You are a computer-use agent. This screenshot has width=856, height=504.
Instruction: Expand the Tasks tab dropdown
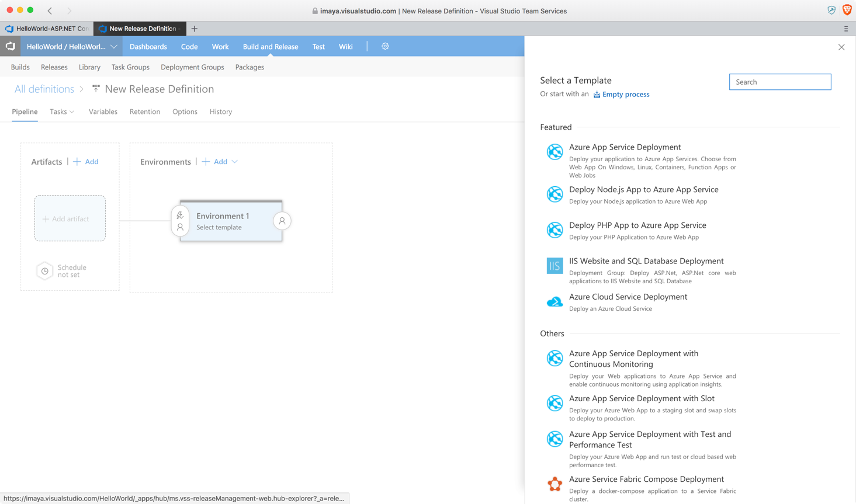(72, 112)
